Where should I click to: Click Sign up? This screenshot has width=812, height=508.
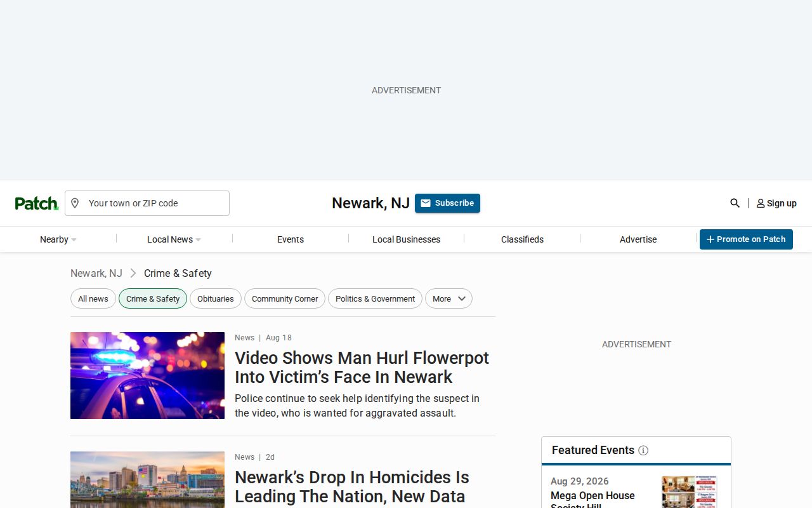click(x=776, y=203)
